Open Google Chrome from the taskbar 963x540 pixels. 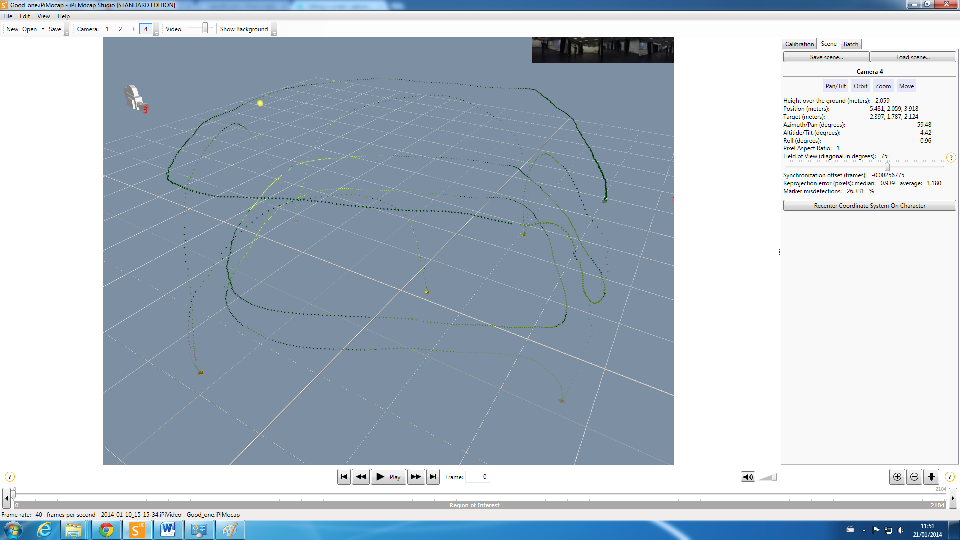(x=106, y=530)
